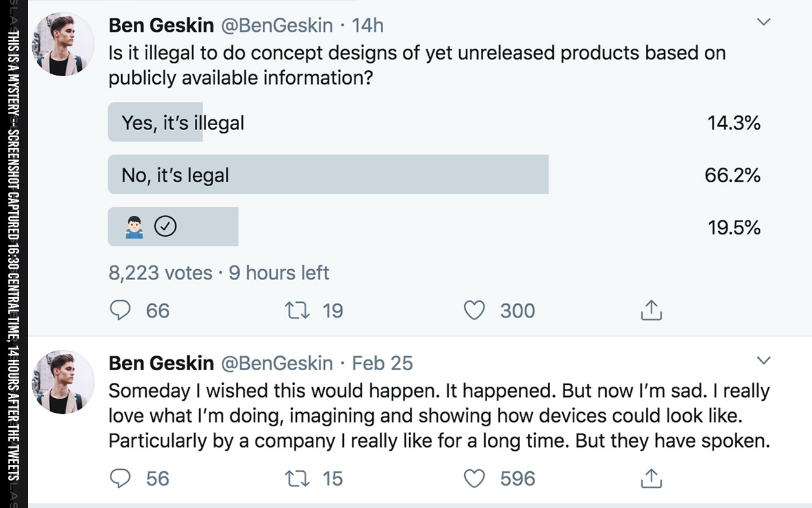Retweet the Feb 25 tweet
This screenshot has height=508, width=812.
[x=297, y=478]
